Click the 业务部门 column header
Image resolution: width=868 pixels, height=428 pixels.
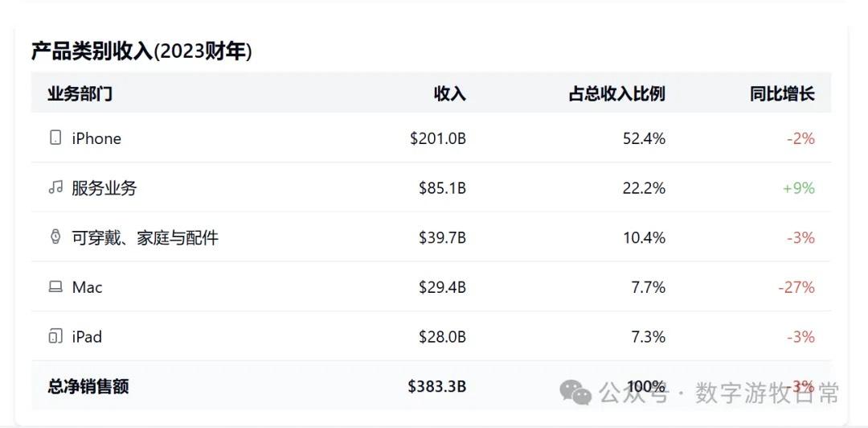point(80,93)
